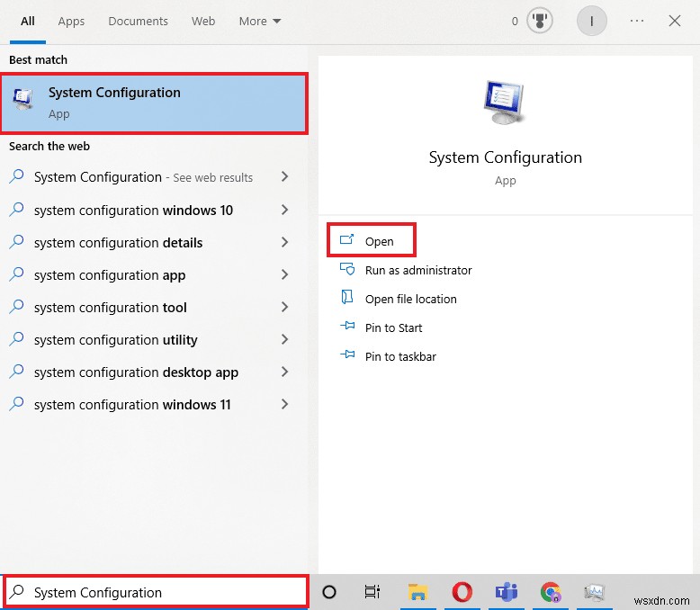
Task: Open the System Configuration app
Action: [372, 240]
